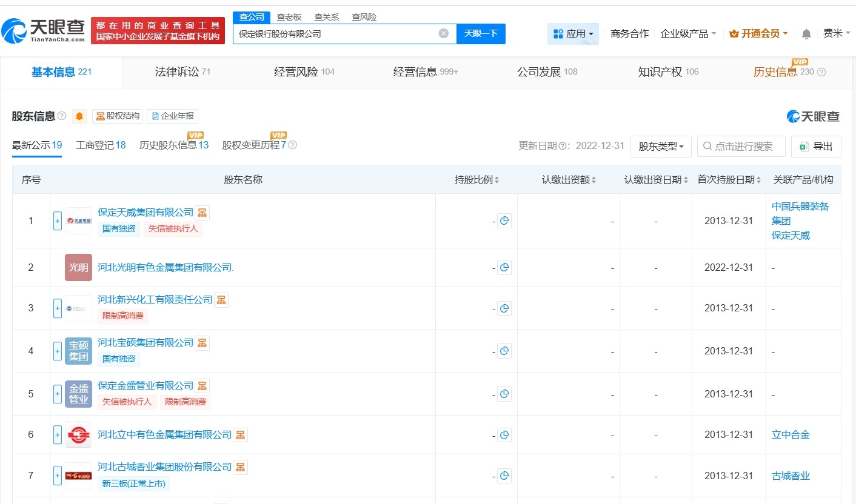The width and height of the screenshot is (856, 504).
Task: Open the 应用 dropdown menu
Action: [x=573, y=34]
